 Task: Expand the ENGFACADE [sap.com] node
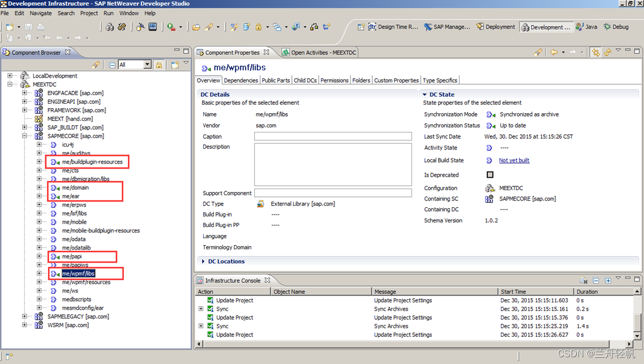click(x=25, y=93)
